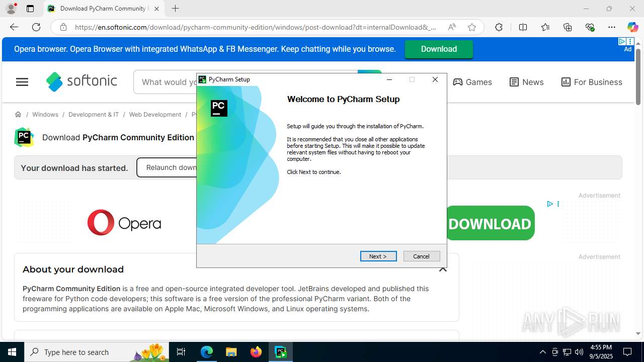
Task: View site information lock icon
Action: coord(63,27)
